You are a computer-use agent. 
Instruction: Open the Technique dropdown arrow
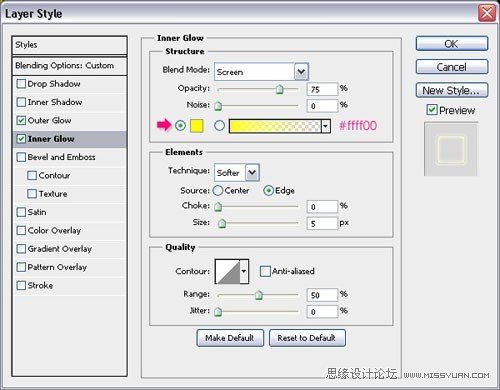click(x=252, y=172)
